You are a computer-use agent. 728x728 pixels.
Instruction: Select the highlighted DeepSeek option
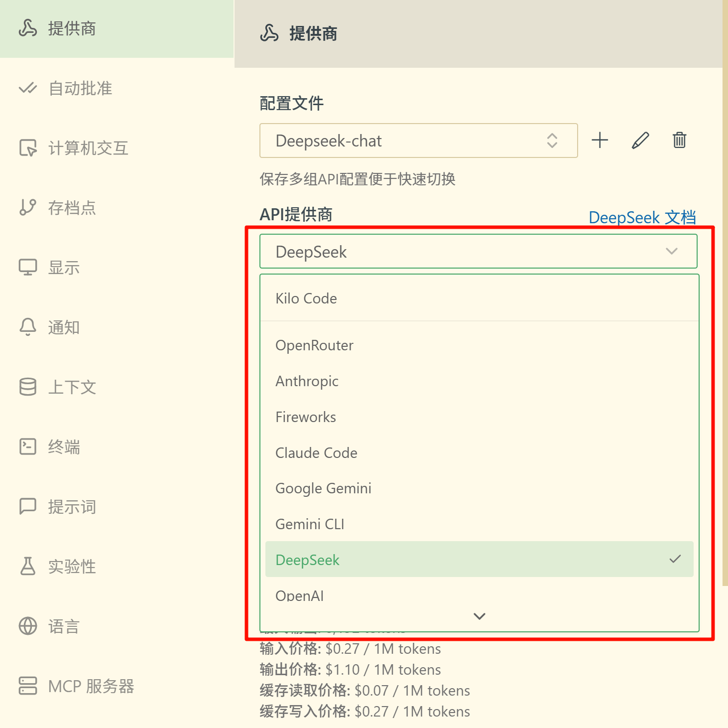coord(480,559)
